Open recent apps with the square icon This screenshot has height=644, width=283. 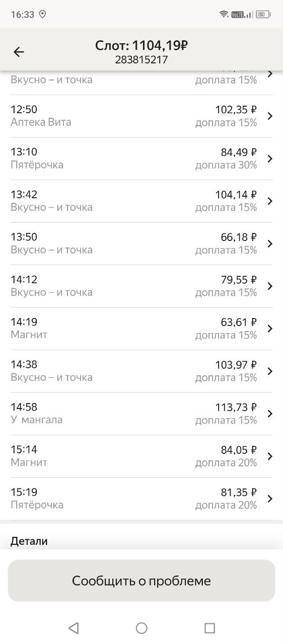pos(209,627)
